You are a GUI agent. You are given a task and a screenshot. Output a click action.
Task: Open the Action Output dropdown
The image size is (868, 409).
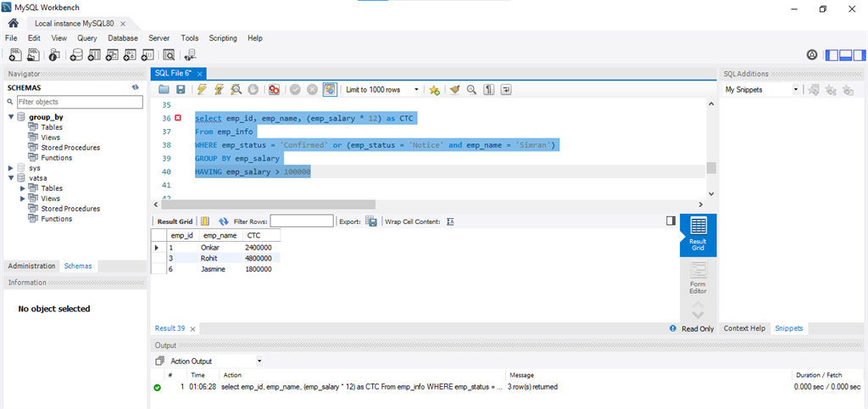point(216,361)
